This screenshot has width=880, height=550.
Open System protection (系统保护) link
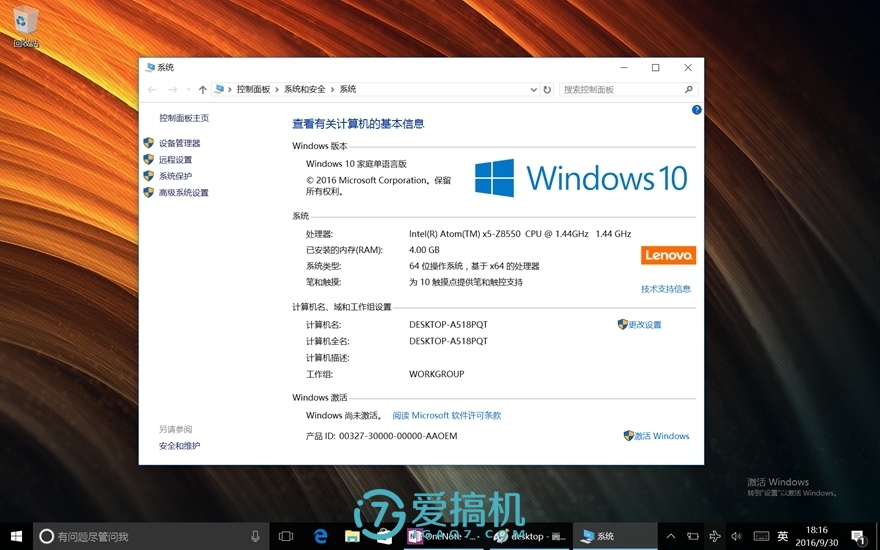(175, 176)
